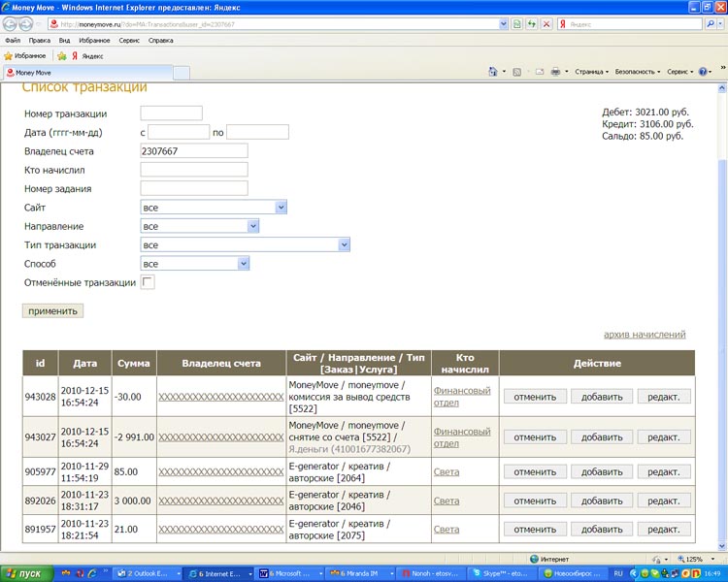
Task: Click the compatibility view icon in address bar
Action: click(x=516, y=23)
